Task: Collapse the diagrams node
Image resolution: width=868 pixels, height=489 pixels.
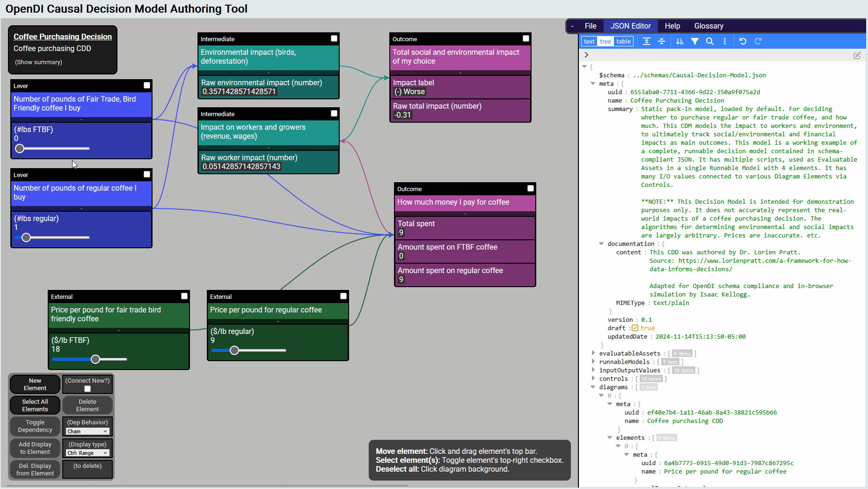Action: (593, 387)
